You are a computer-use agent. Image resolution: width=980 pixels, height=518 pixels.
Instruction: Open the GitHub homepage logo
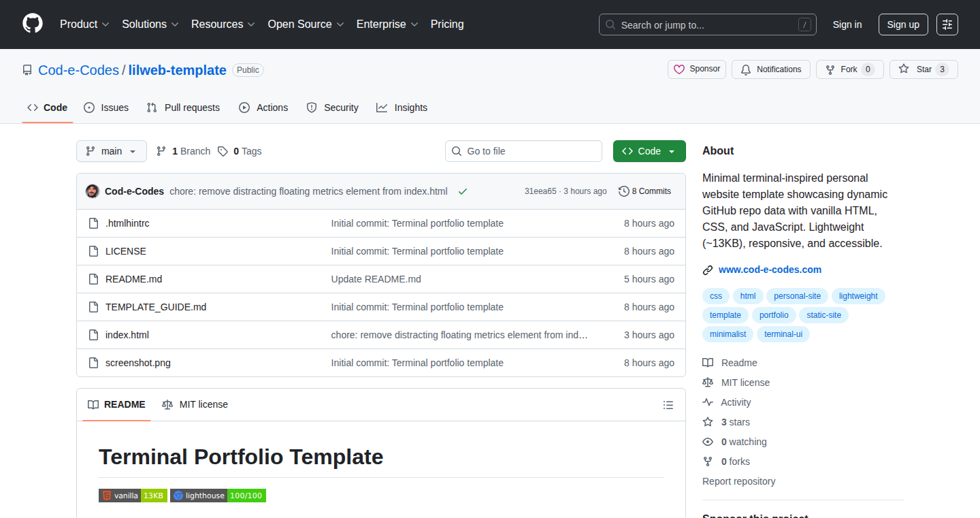[33, 24]
